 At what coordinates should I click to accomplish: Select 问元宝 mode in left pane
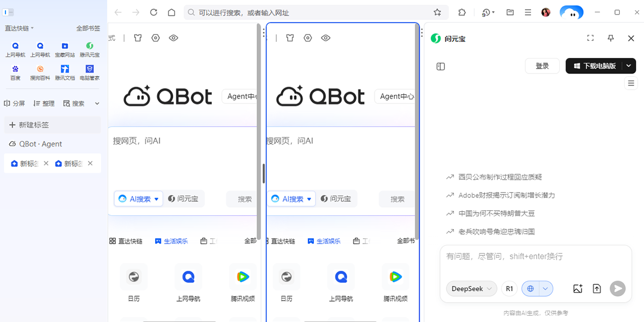click(x=184, y=199)
